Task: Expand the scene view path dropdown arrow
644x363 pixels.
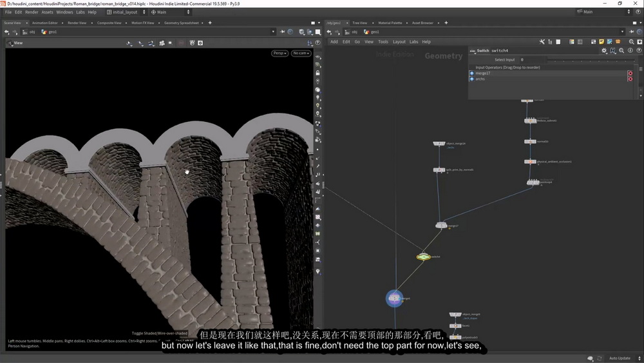Action: [273, 32]
